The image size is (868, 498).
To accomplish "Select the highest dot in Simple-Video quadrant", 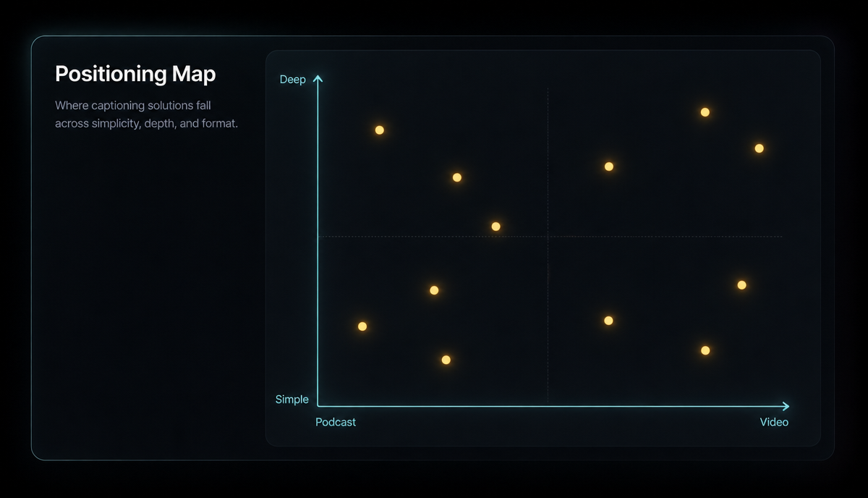I will 741,285.
